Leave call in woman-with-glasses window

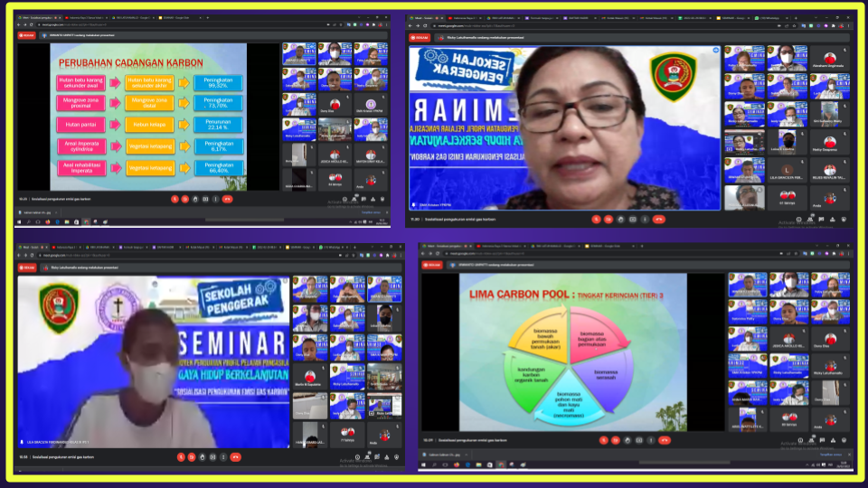[x=659, y=219]
